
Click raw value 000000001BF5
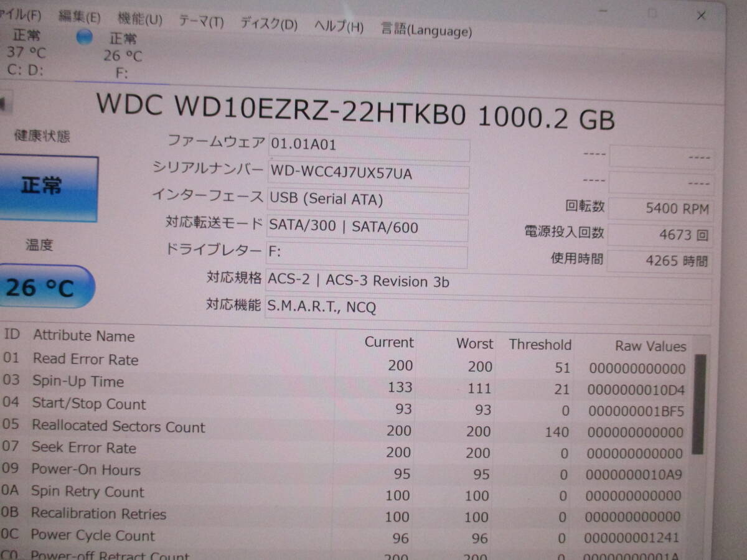[636, 411]
